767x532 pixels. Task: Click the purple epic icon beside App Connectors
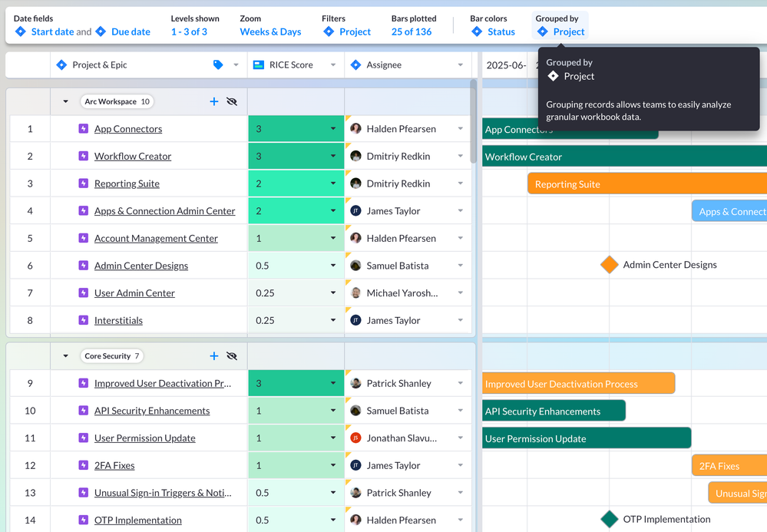click(83, 128)
